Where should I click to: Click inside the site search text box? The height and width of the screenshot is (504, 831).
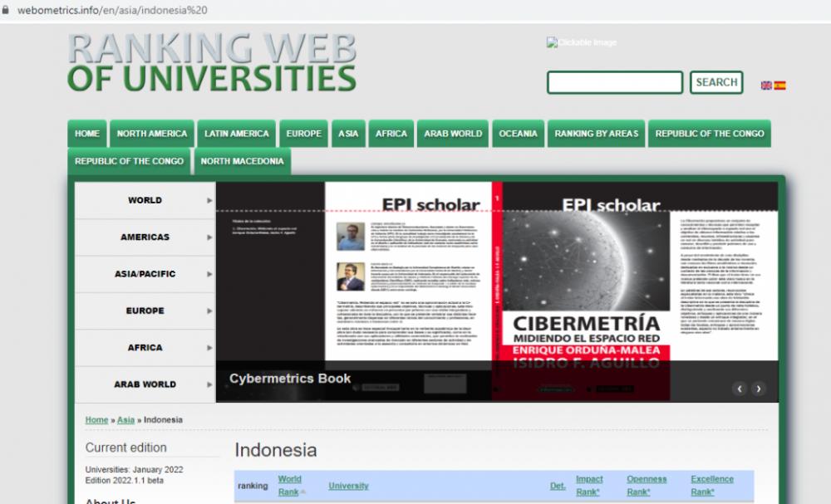(x=615, y=82)
